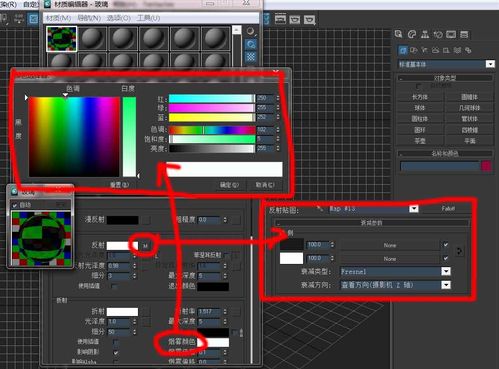
Task: Click the 折射率 1.517 input field
Action: (x=209, y=312)
